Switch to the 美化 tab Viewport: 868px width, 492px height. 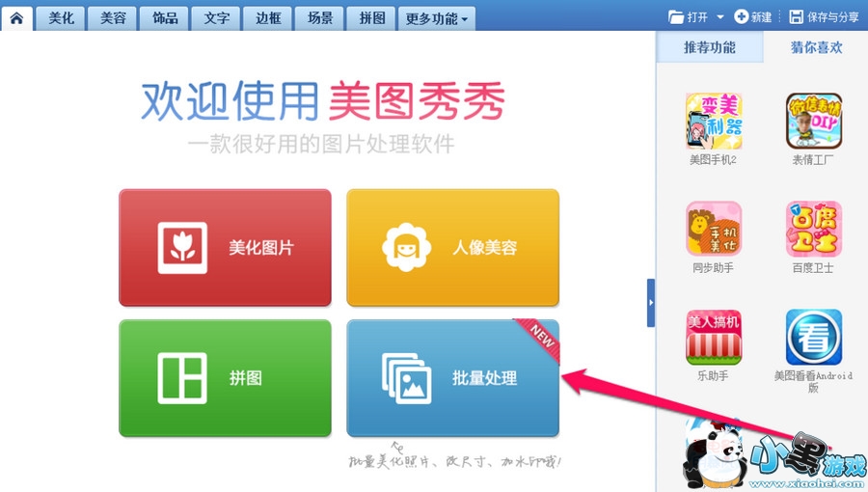61,18
